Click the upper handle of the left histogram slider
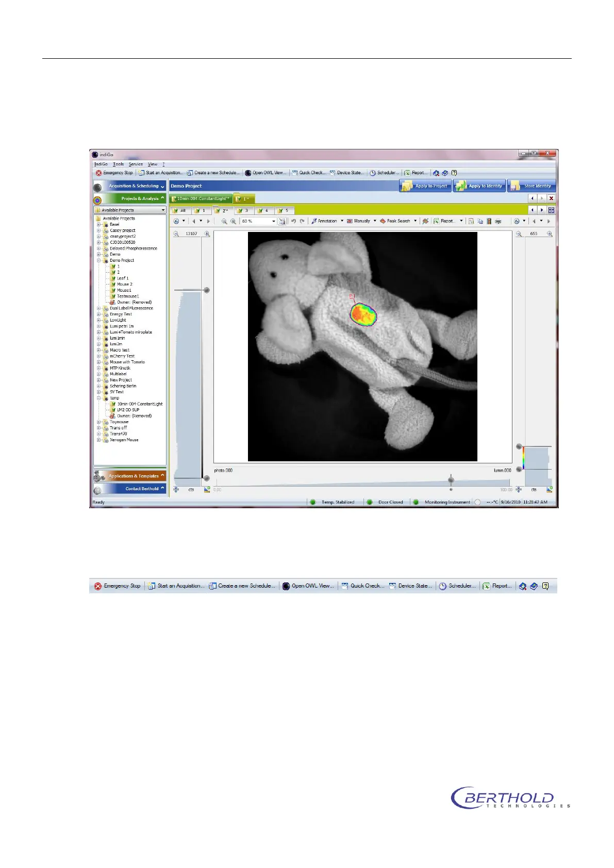Viewport: 614px width, 868px height. click(x=207, y=290)
